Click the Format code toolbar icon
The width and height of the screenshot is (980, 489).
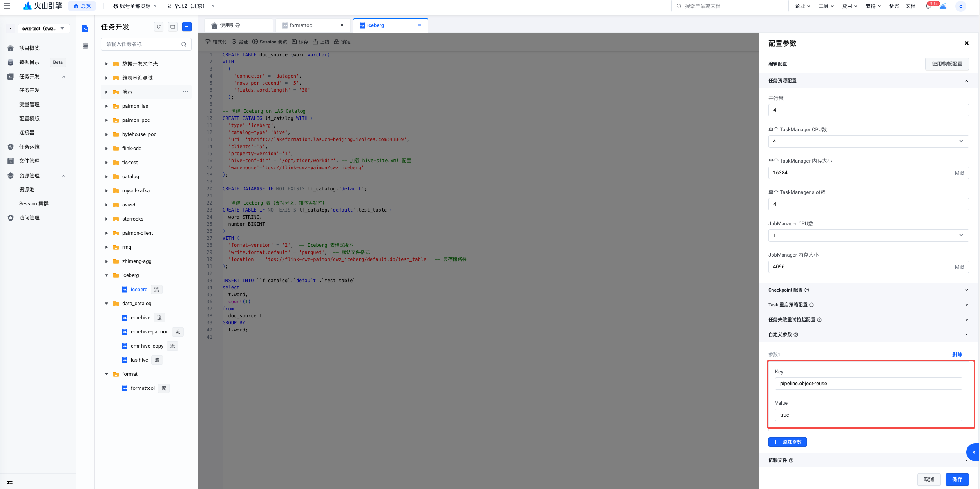(208, 42)
